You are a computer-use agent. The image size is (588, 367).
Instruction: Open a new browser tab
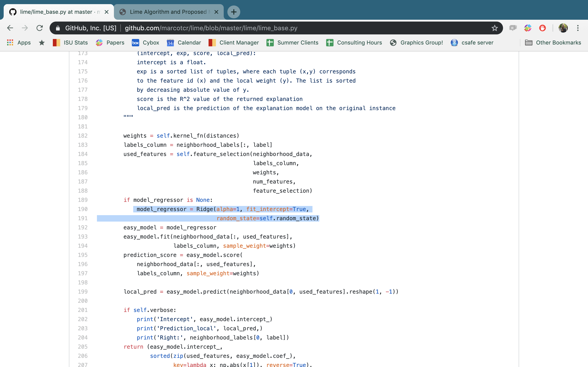[x=234, y=12]
